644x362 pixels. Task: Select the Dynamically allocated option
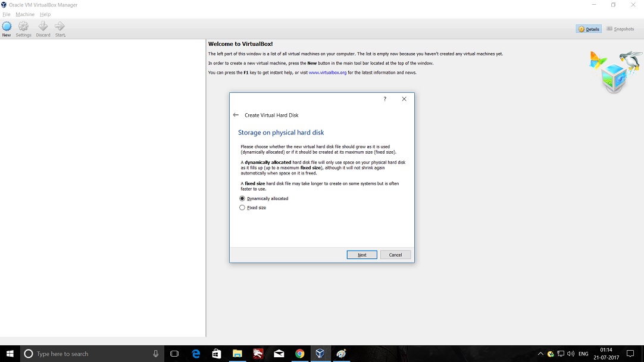(x=242, y=199)
